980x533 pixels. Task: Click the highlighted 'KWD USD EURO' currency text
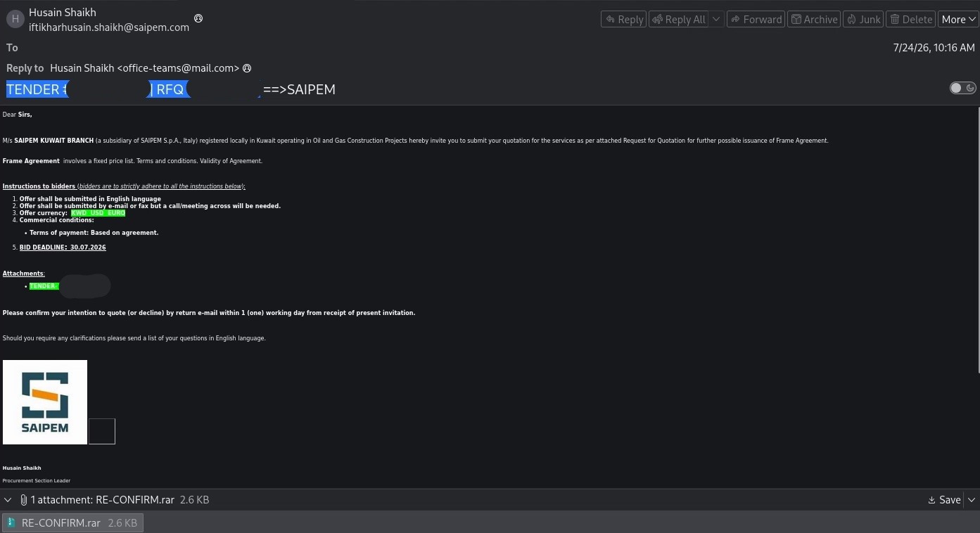coord(98,213)
